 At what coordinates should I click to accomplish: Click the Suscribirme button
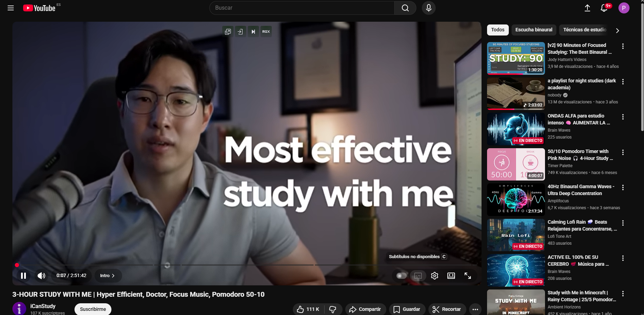[93, 309]
